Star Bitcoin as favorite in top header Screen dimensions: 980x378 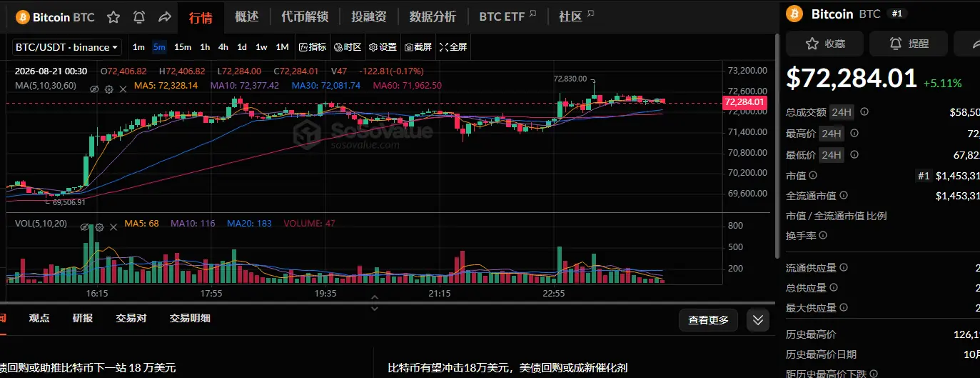click(113, 16)
